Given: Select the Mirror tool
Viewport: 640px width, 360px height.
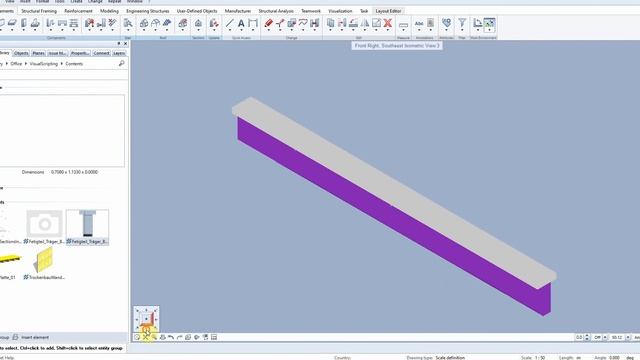Looking at the screenshot, I should (365, 23).
